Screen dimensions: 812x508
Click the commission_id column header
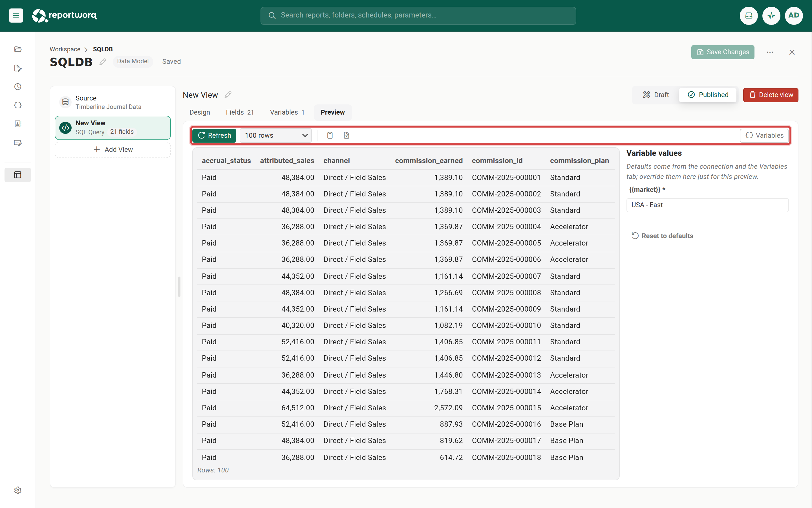click(497, 161)
